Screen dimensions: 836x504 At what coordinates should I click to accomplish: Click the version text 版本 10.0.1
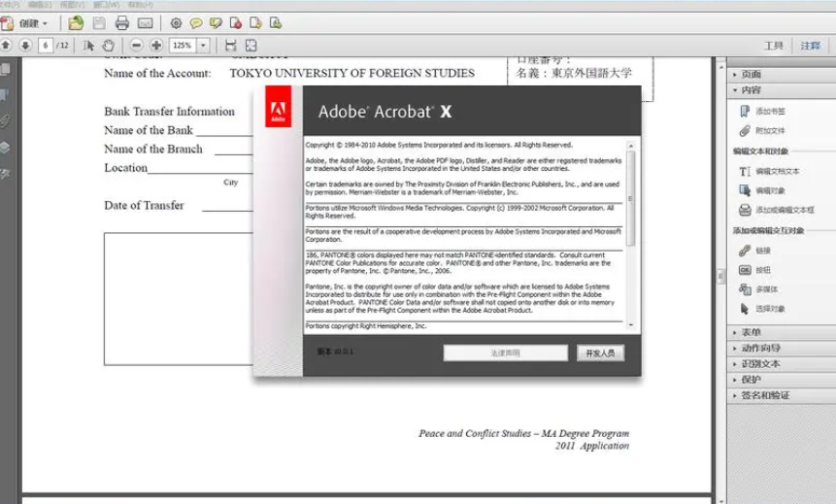point(335,352)
